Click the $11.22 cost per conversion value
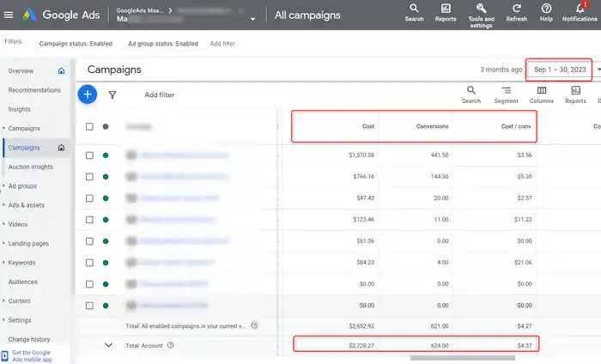 coord(523,220)
